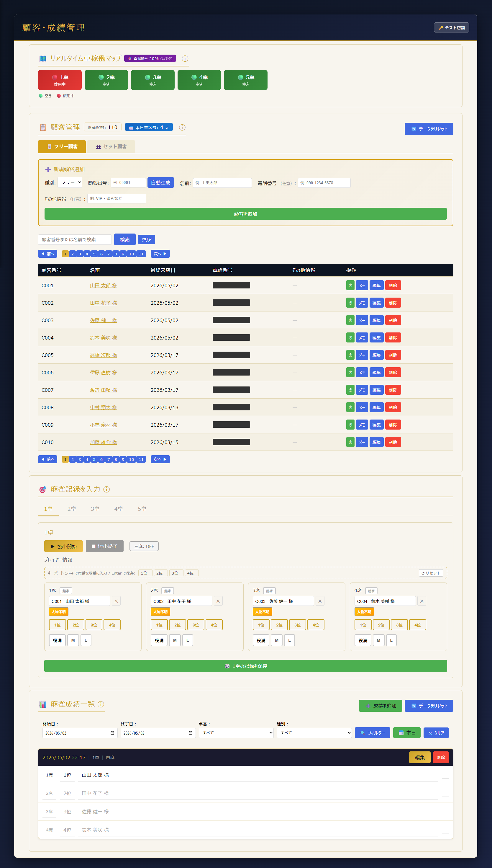Open seat 2 player combo box

(181, 601)
